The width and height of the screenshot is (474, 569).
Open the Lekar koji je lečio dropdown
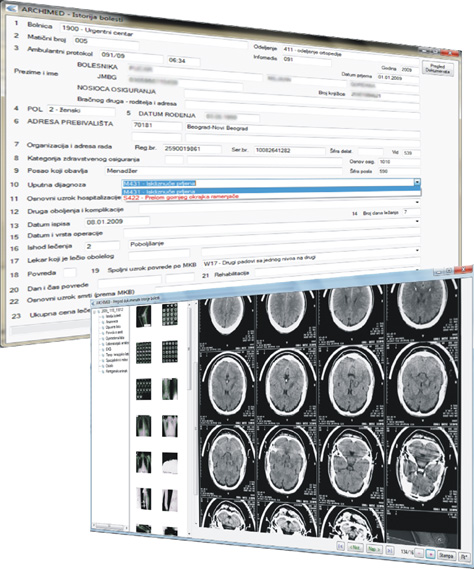pos(417,250)
